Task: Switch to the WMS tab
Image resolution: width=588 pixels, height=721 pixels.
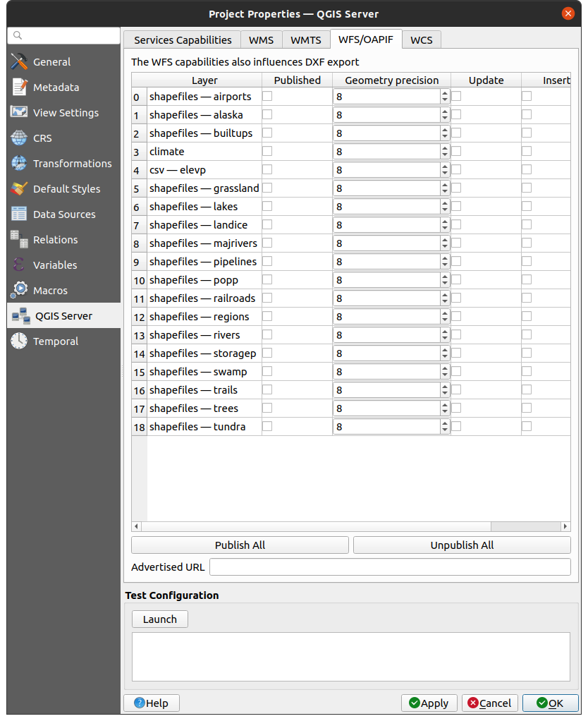Action: (261, 40)
